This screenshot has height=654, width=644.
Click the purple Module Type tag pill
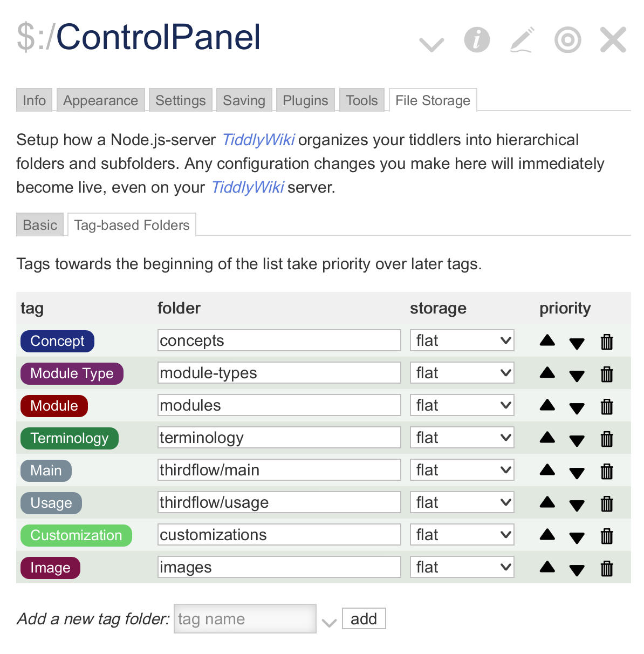[x=72, y=373]
